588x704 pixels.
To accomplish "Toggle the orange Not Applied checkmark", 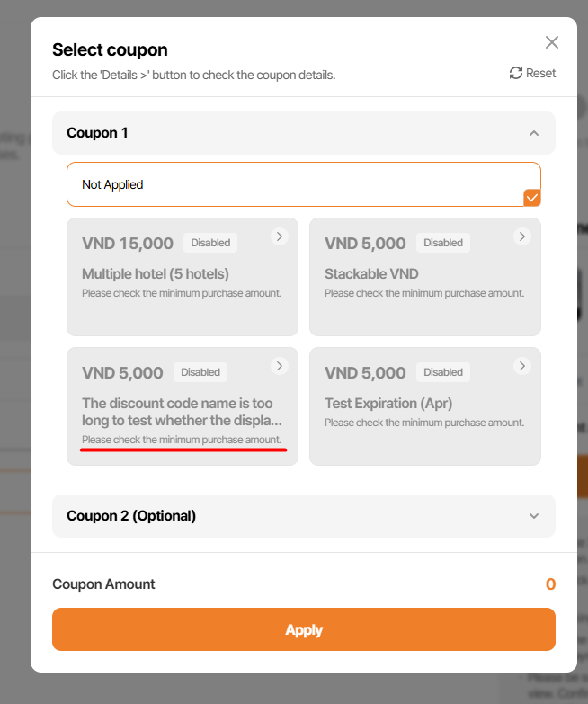I will click(x=532, y=198).
